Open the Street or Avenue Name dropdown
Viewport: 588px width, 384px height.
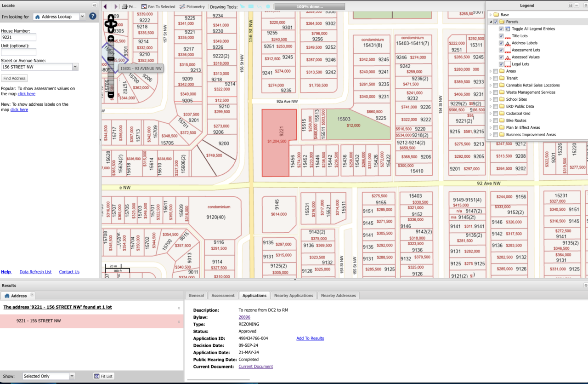pos(75,67)
